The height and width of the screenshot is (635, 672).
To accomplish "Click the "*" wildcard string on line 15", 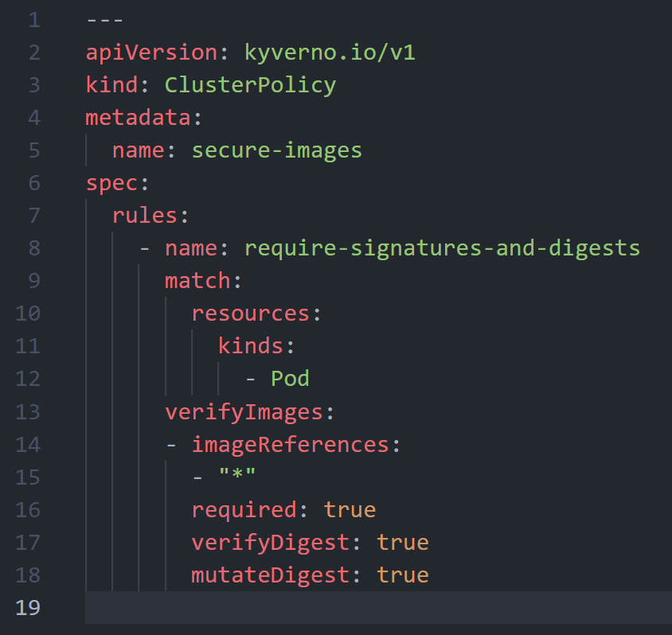I will tap(237, 474).
